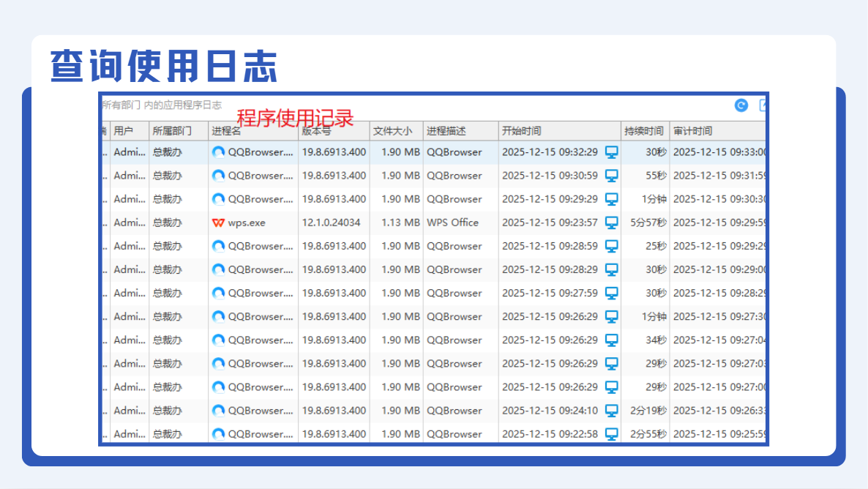This screenshot has width=868, height=489.
Task: Click the 5分57秒 duration cell
Action: 648,223
